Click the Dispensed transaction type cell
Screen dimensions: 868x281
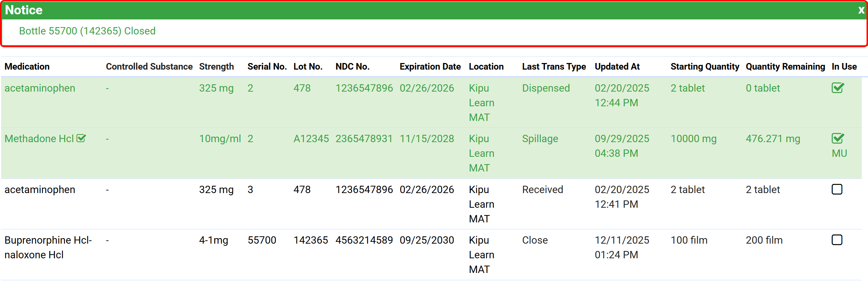(x=546, y=88)
